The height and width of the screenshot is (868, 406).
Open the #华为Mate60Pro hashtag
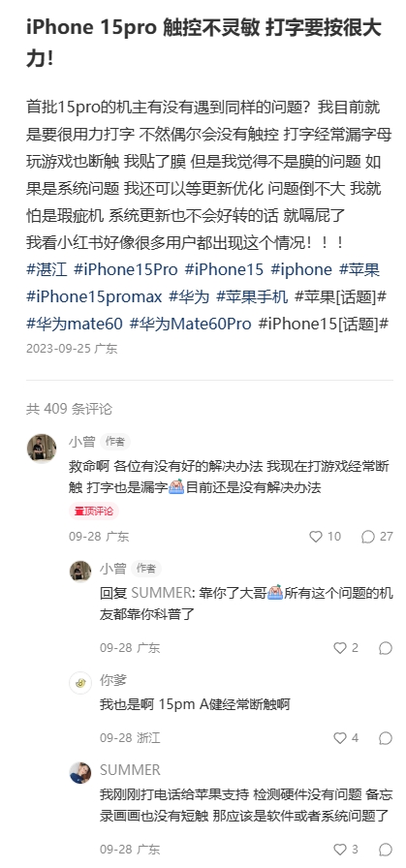tap(190, 324)
